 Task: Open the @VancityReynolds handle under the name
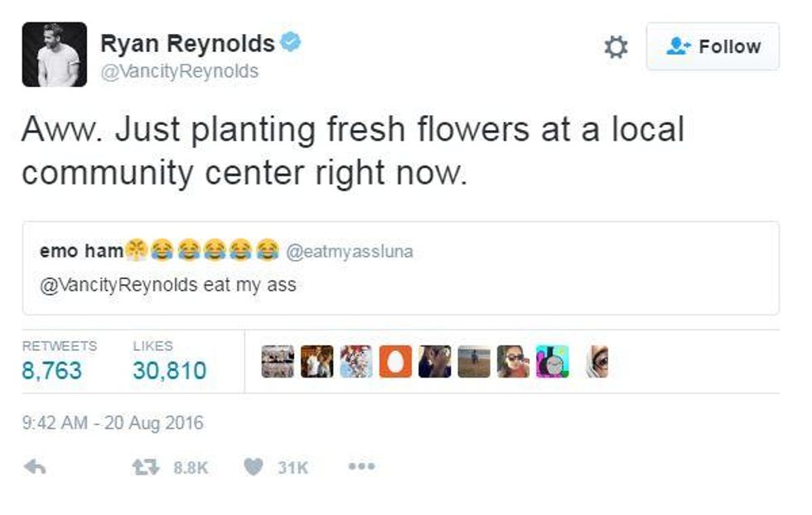[x=179, y=71]
